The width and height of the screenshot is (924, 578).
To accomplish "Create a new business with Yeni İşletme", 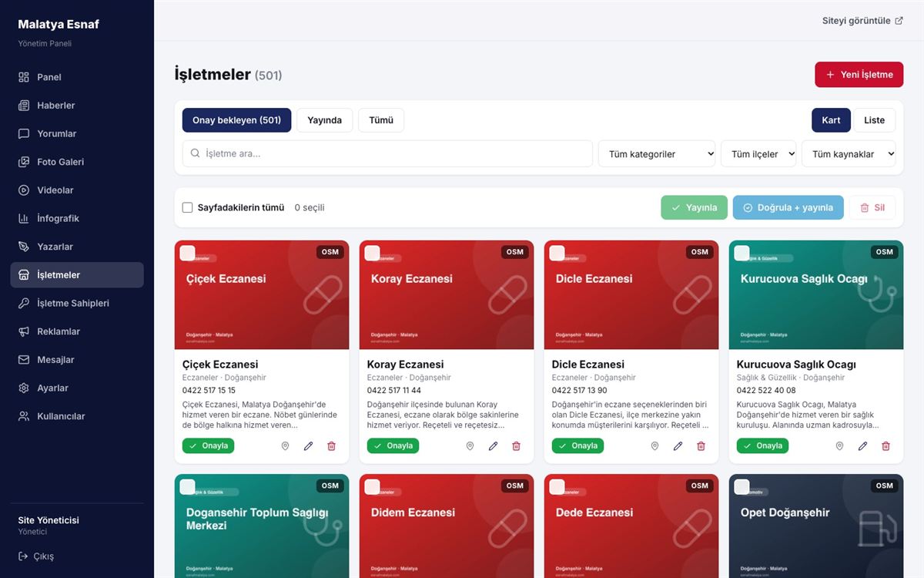I will coord(859,75).
